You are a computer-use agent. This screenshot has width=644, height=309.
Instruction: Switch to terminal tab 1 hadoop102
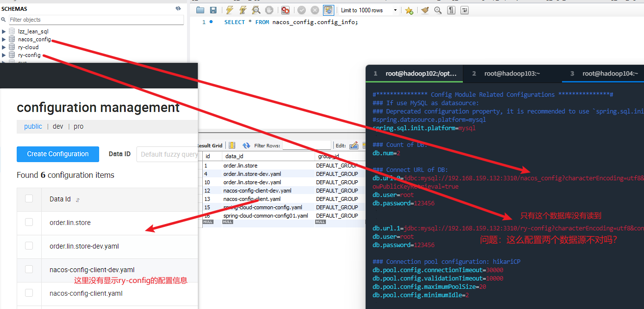pyautogui.click(x=414, y=73)
